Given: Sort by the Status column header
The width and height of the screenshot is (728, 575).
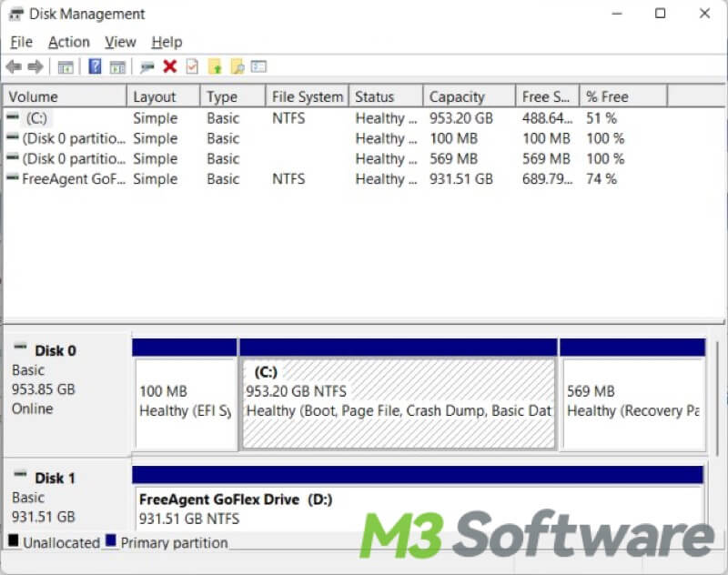Looking at the screenshot, I should click(386, 96).
